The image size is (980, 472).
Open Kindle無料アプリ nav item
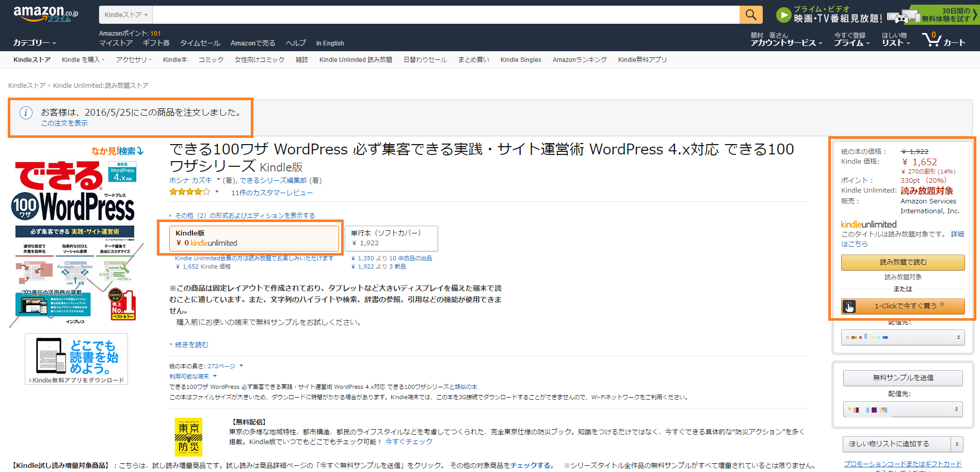(x=642, y=60)
